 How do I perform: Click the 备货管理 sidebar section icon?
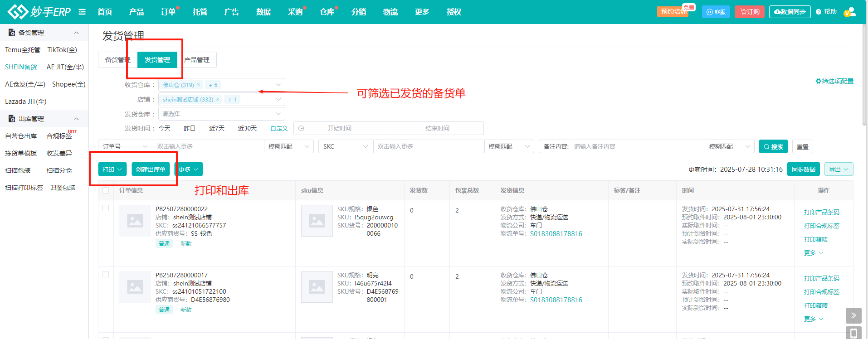[12, 33]
